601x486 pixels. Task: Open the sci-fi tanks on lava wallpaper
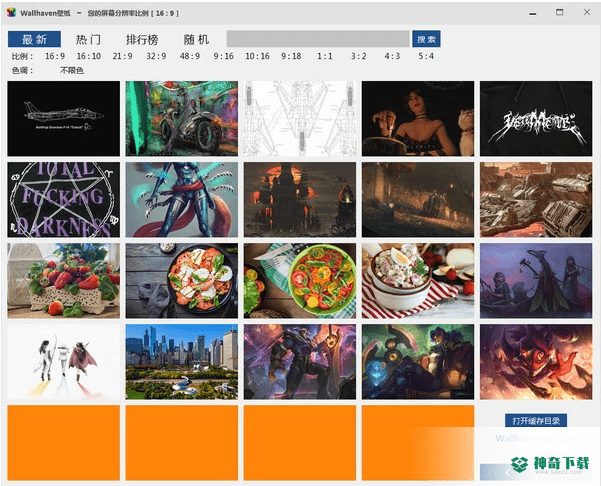tap(536, 199)
